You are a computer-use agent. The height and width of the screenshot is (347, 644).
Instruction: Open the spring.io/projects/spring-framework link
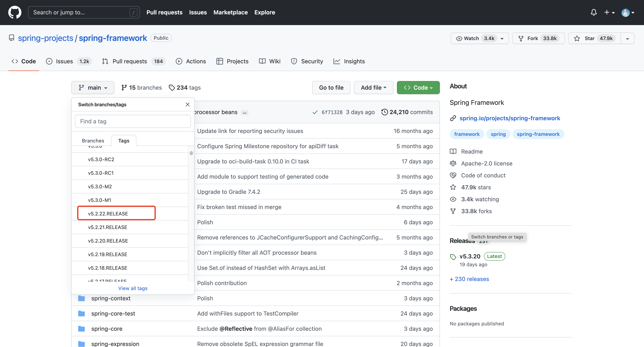pos(509,118)
